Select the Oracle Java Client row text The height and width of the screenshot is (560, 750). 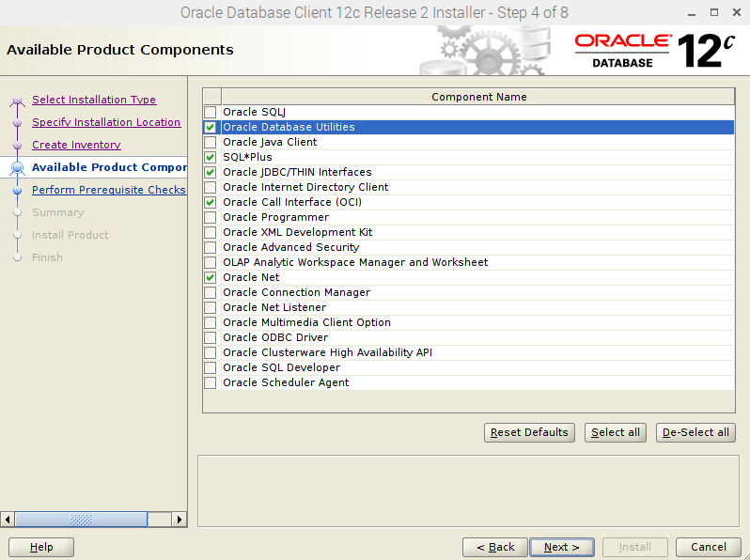point(270,143)
